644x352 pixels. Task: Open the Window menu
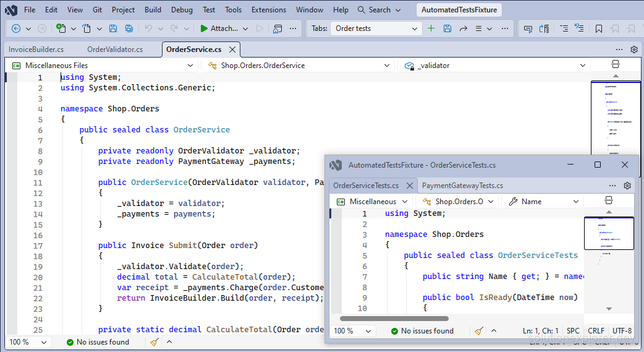[310, 10]
